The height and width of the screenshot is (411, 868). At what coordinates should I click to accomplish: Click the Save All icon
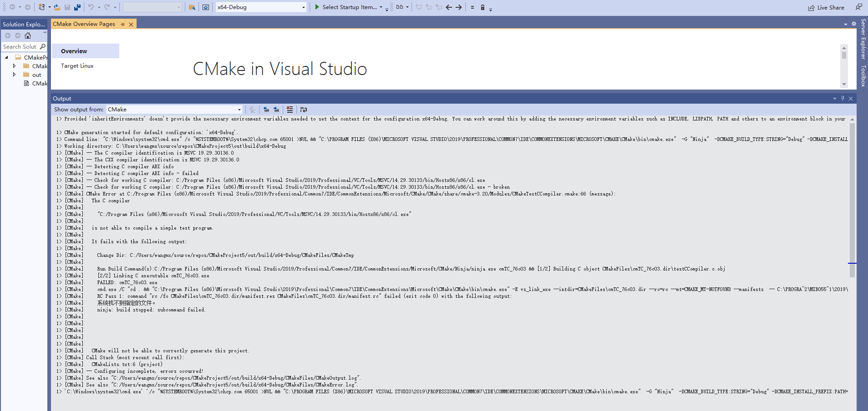pyautogui.click(x=77, y=7)
